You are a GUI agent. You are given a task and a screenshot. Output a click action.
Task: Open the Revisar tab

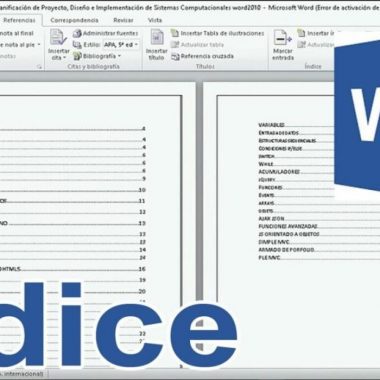pyautogui.click(x=123, y=20)
